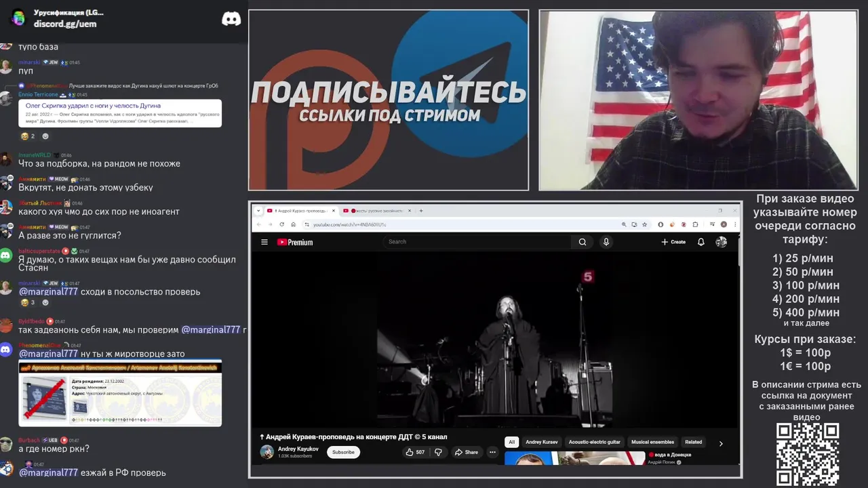Go back in the browser
868x488 pixels.
[259, 224]
